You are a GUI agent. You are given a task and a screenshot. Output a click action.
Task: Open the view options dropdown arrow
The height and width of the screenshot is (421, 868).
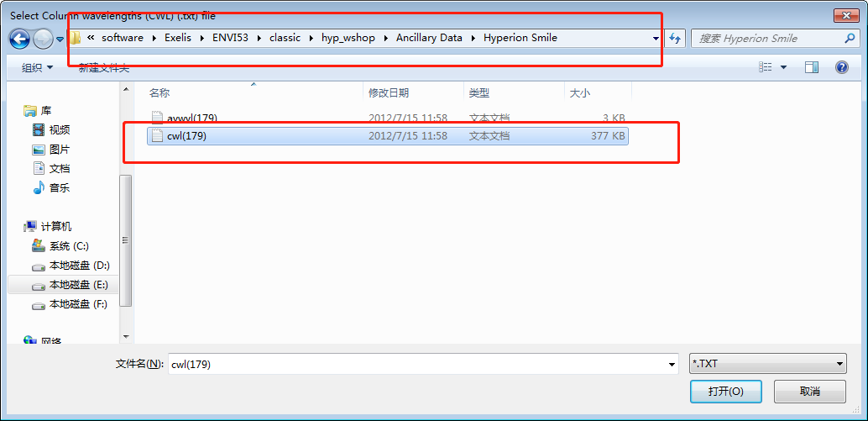point(783,67)
